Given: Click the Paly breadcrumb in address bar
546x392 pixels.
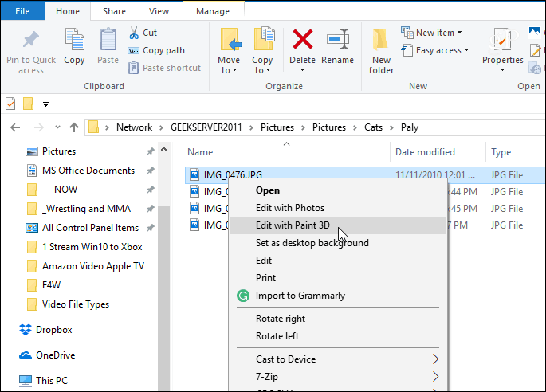Looking at the screenshot, I should (x=409, y=127).
